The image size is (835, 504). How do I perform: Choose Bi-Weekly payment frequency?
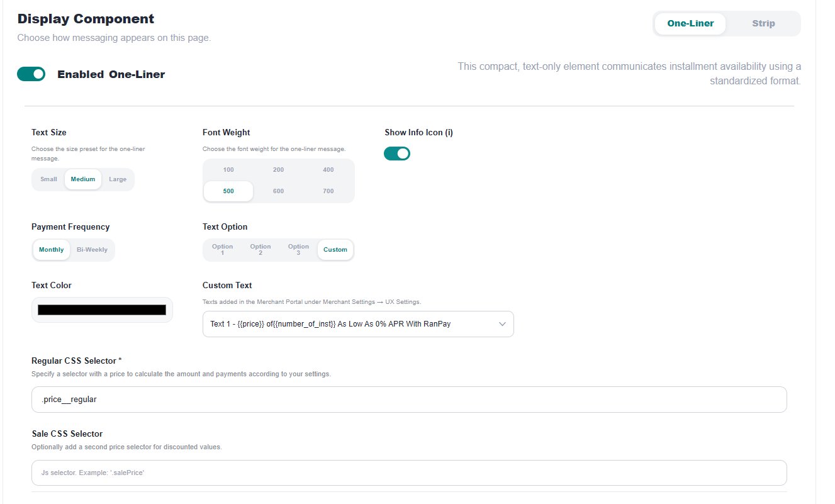point(92,250)
